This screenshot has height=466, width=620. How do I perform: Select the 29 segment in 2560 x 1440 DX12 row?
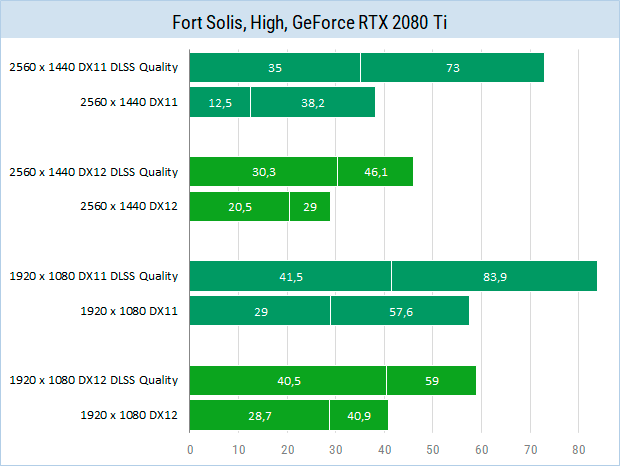pyautogui.click(x=310, y=207)
